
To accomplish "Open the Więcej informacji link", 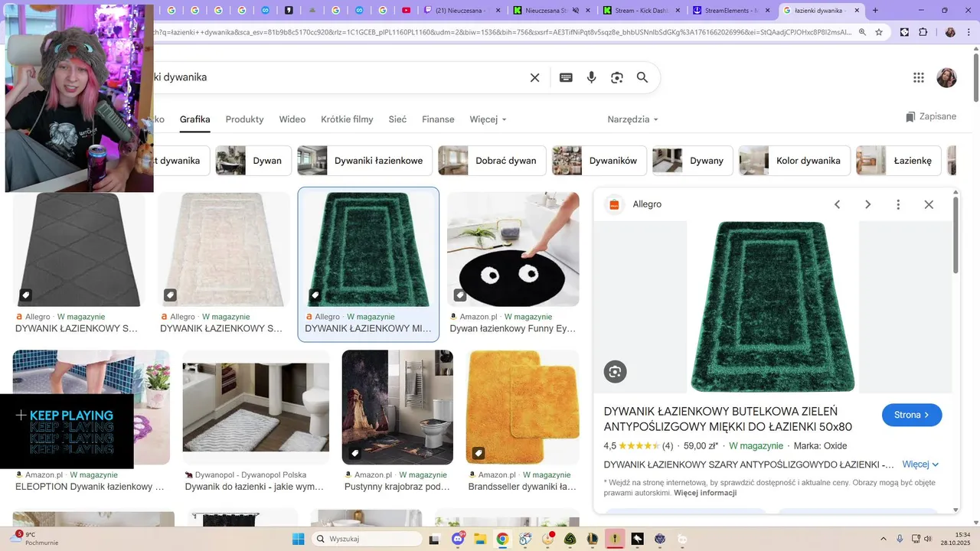I will (x=705, y=493).
